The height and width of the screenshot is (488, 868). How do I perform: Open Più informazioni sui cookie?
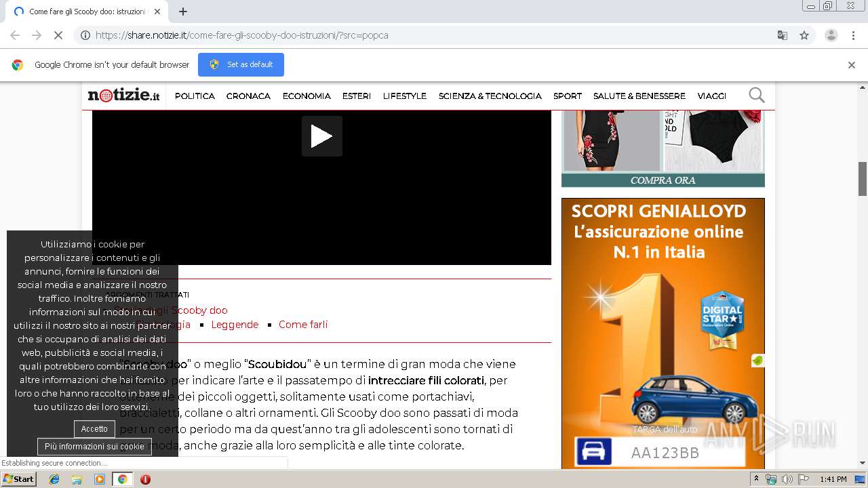[x=94, y=447]
